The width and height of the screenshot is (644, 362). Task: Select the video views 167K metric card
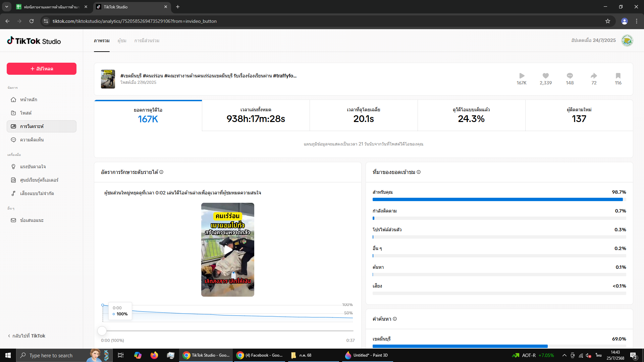148,115
